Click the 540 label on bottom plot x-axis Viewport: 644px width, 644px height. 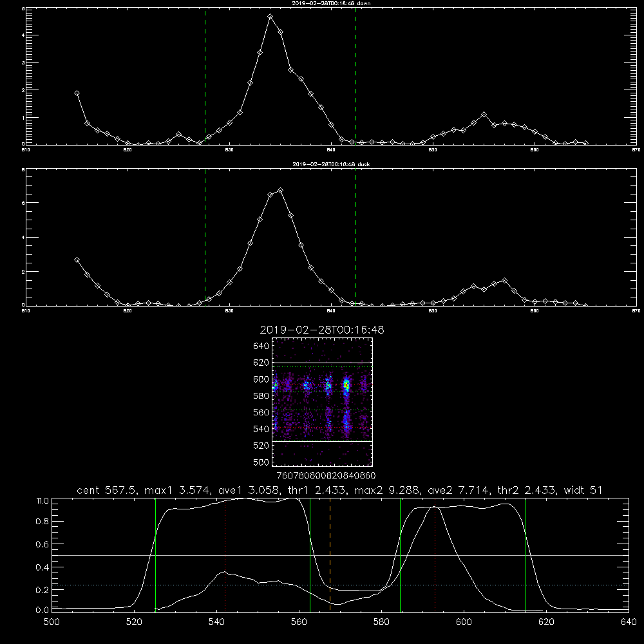[217, 622]
